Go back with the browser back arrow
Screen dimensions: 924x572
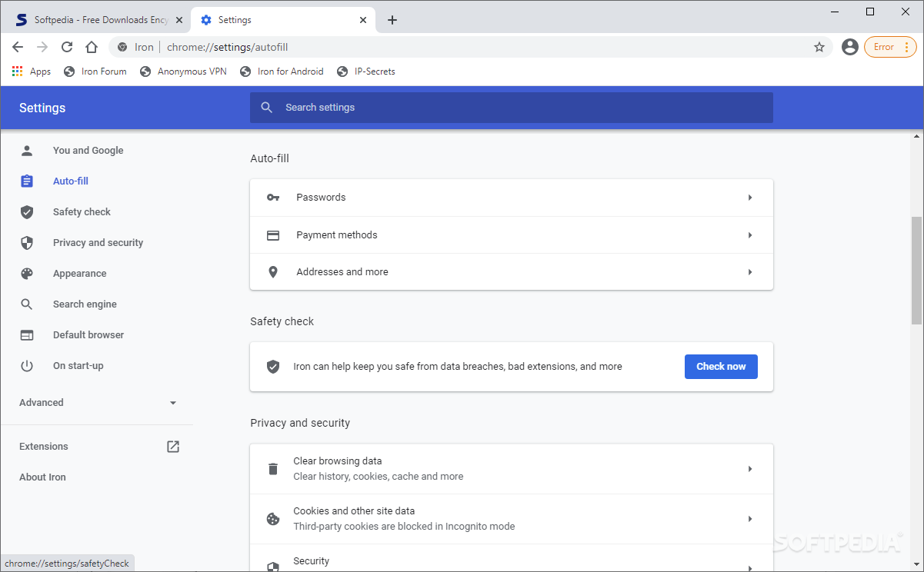(x=18, y=47)
